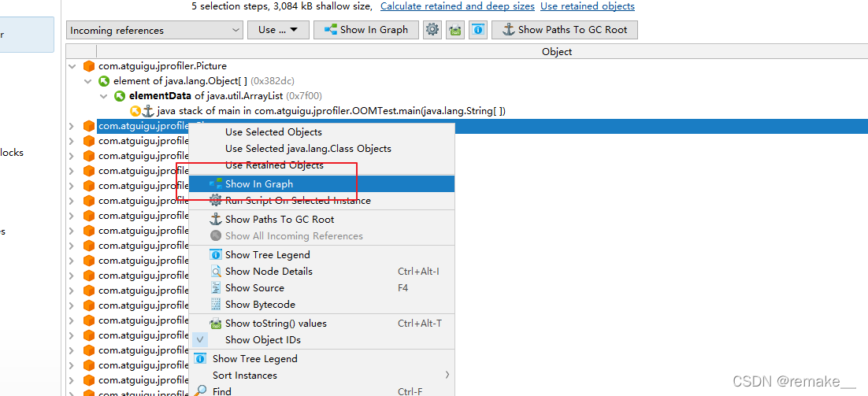Click the magnifier icon of Show Node Details
This screenshot has height=396, width=868.
[x=216, y=272]
